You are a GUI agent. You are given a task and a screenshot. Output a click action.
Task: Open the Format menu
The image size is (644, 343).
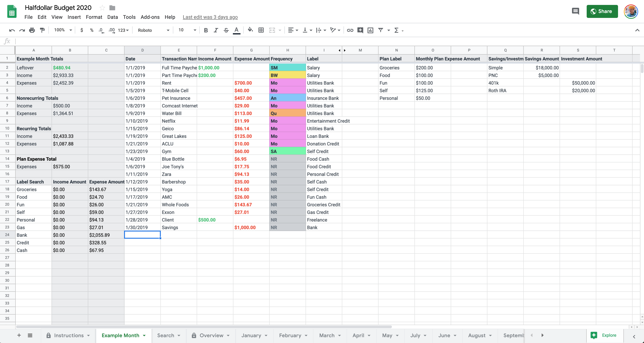coord(94,17)
